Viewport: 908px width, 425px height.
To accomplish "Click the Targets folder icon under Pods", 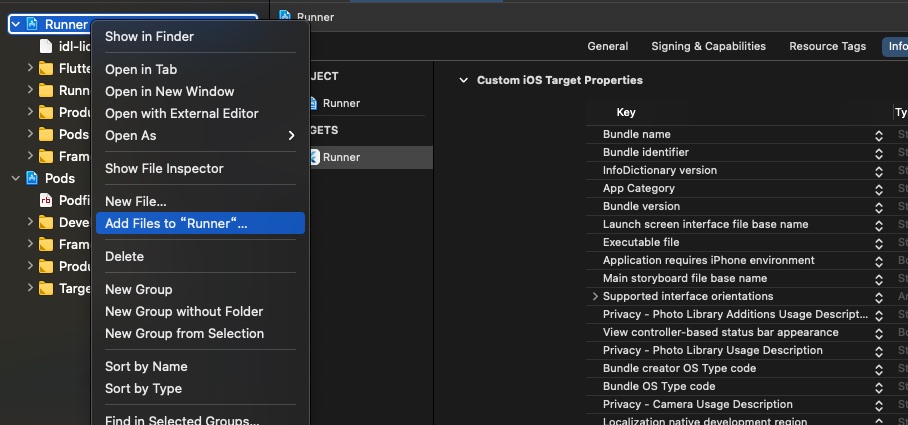I will [x=46, y=288].
